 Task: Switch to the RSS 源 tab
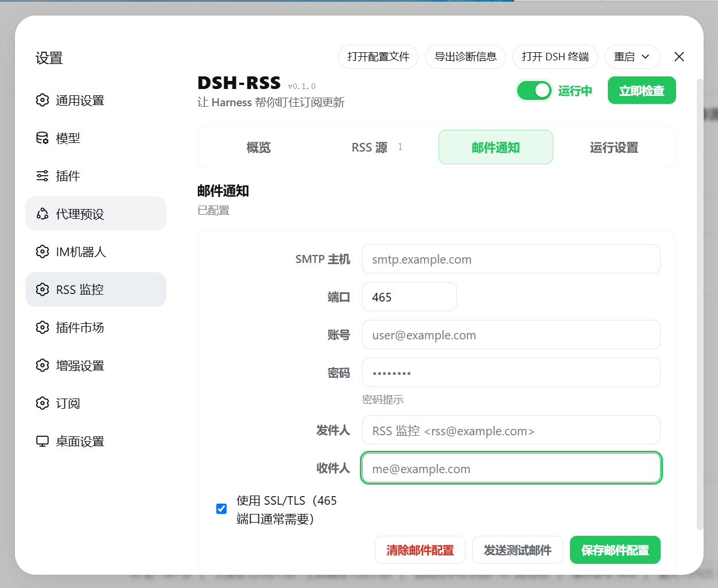(x=377, y=148)
